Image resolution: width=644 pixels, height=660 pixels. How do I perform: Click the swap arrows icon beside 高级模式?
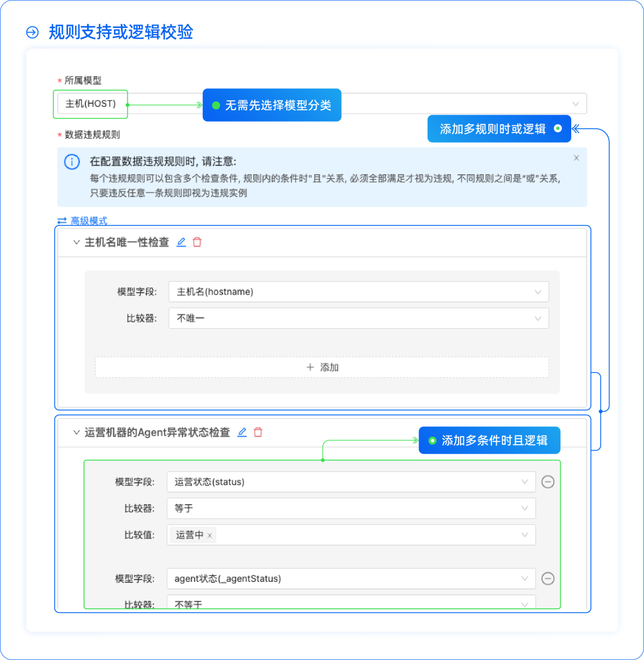click(x=62, y=221)
